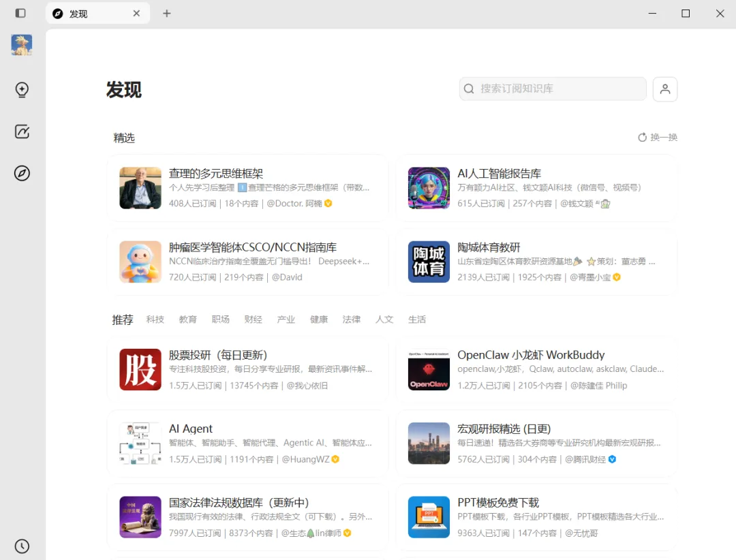This screenshot has width=736, height=560.
Task: Select the 科技 category tab
Action: (x=155, y=320)
